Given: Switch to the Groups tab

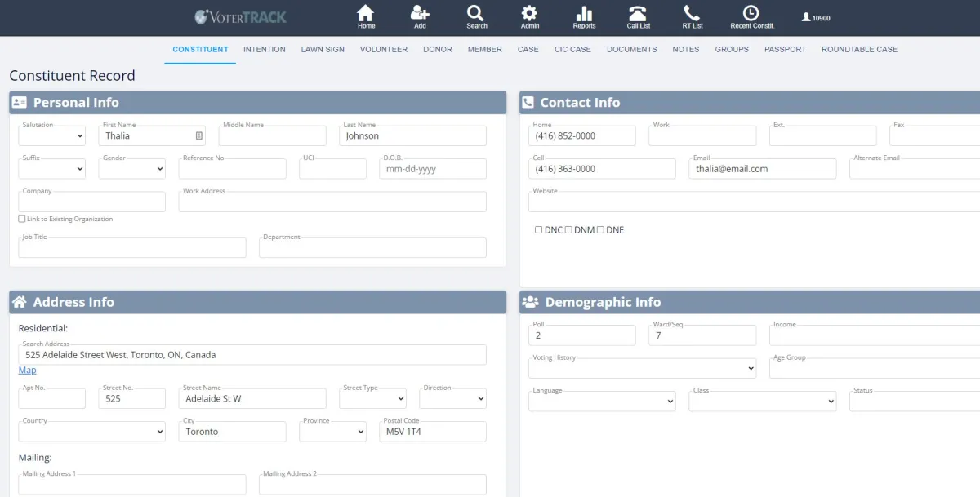Looking at the screenshot, I should point(732,49).
